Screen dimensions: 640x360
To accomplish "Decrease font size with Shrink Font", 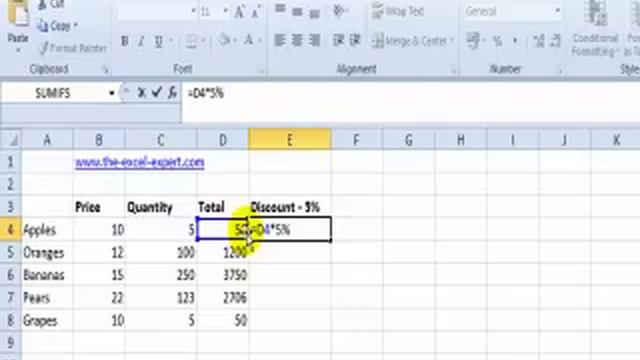I will (x=256, y=12).
